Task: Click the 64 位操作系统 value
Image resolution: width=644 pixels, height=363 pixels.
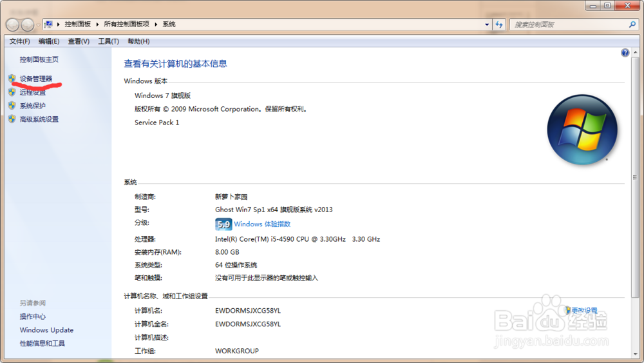Action: 236,265
